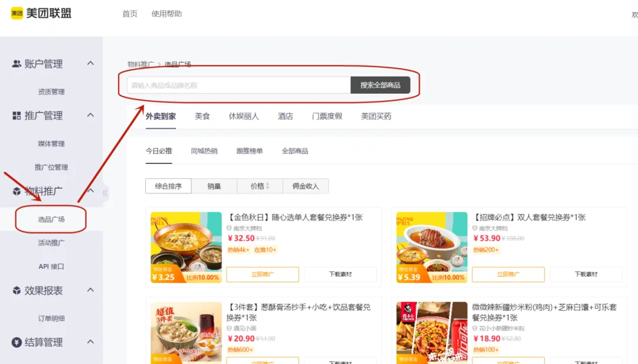Click the Meituan Union logo

(41, 13)
